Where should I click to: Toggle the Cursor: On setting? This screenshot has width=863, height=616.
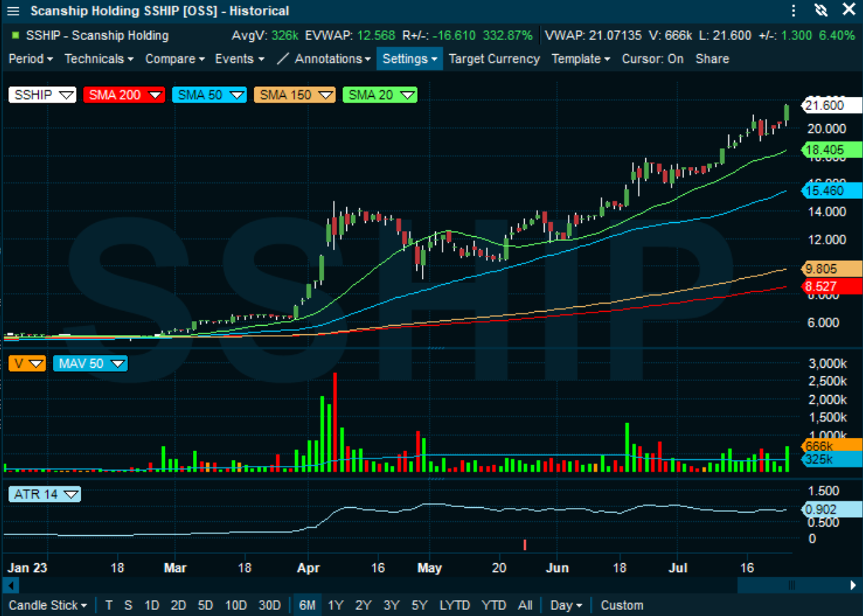[653, 59]
